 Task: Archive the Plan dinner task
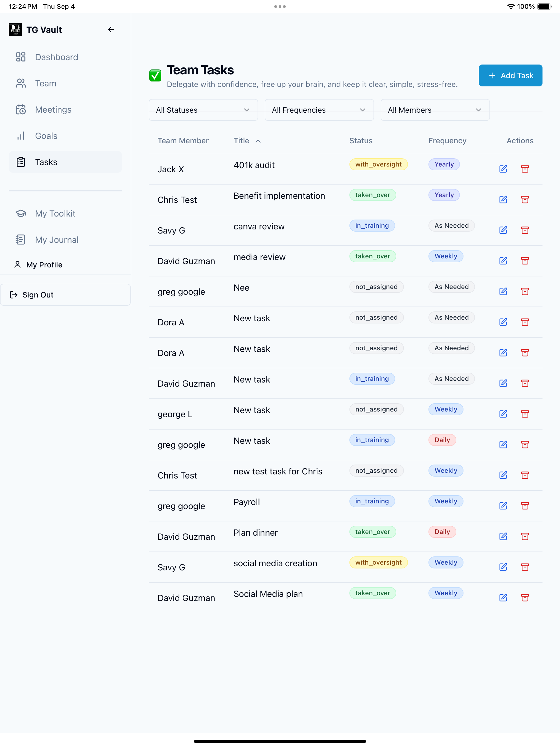[525, 537]
